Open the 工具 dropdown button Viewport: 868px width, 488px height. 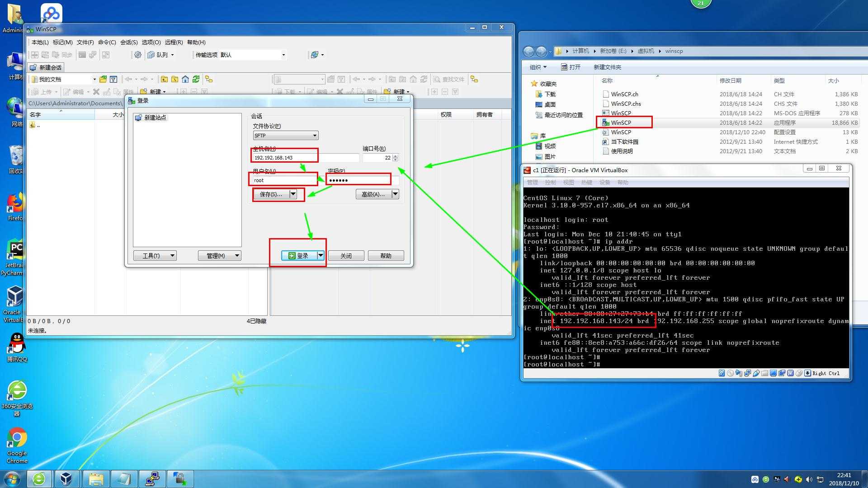tap(155, 255)
